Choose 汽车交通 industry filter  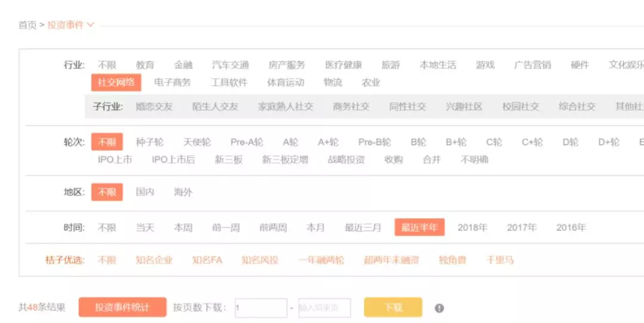coord(230,65)
